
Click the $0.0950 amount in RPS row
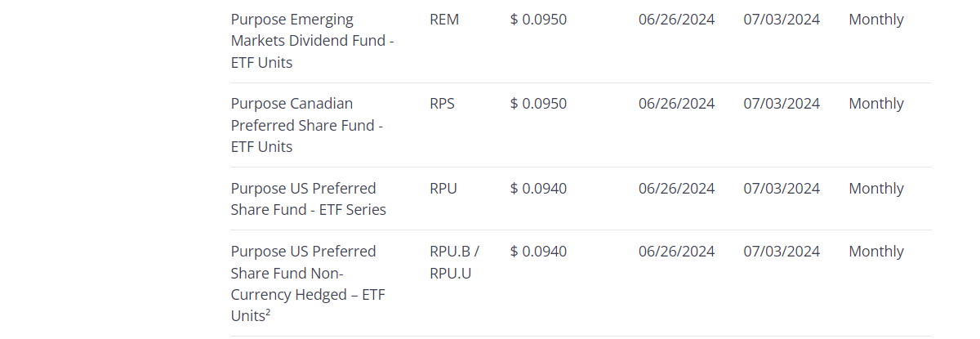point(538,104)
